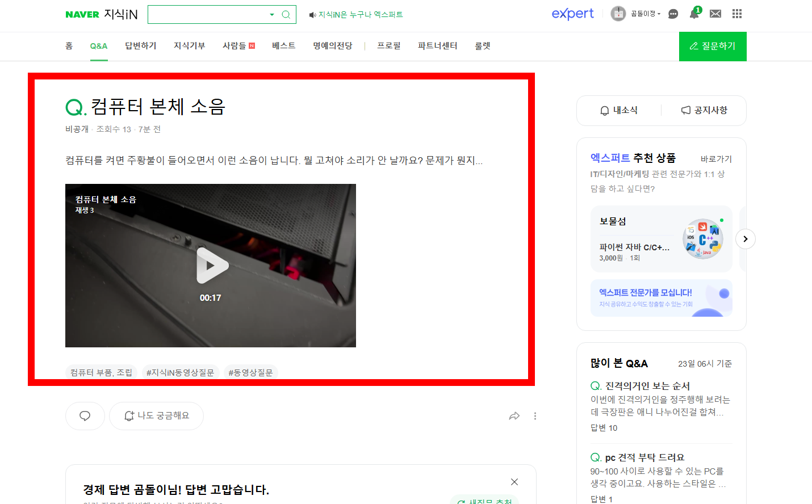Click the green 질문하기 button
Screen dimensions: 812x504
coord(713,47)
